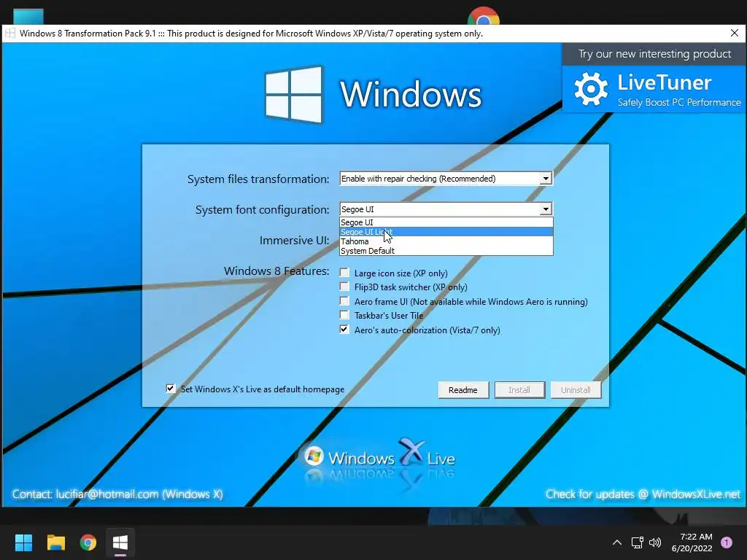
Task: Uncheck Set Windows X's Live as default homepage
Action: coord(171,389)
